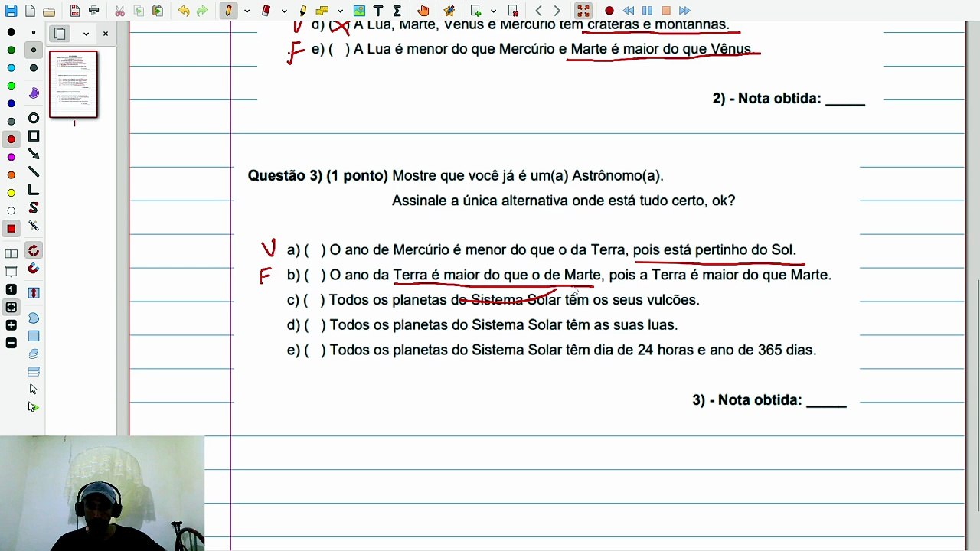Start audio recording

[x=609, y=11]
